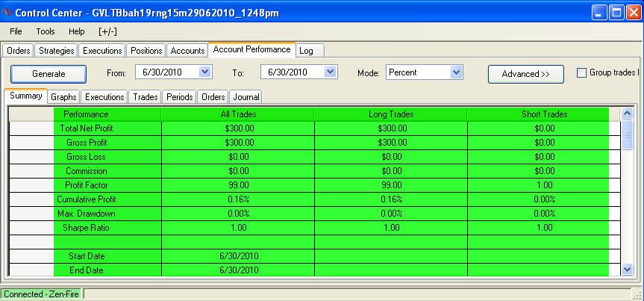Select the Max. Drawdown row label
Viewport: 644px width, 301px height.
pyautogui.click(x=87, y=214)
